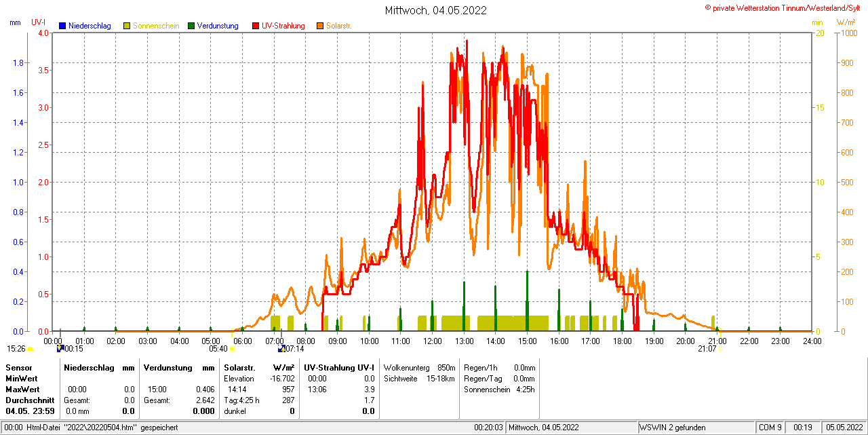Screen dimensions: 868x435
Task: Click the sunset marker icon at 21:07
Action: click(x=720, y=349)
